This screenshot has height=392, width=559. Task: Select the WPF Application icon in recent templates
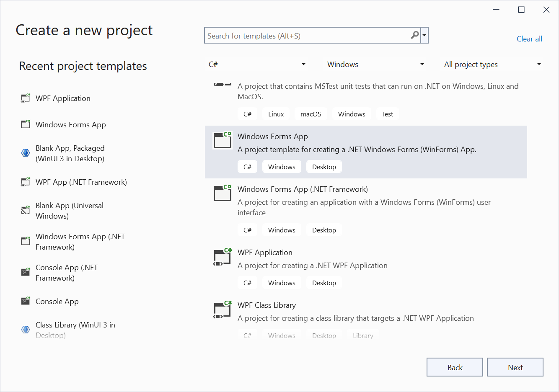click(x=25, y=98)
